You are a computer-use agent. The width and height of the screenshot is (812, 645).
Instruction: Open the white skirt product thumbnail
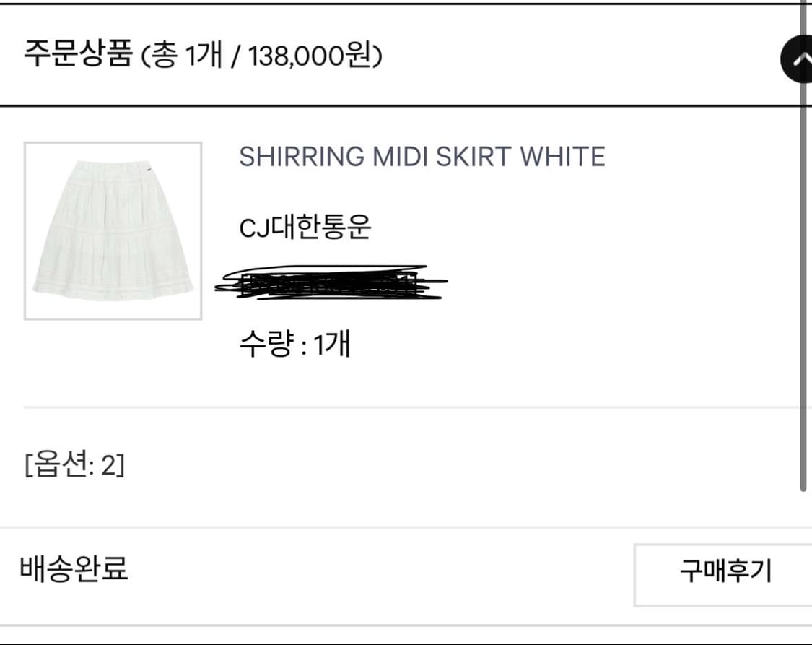tap(113, 230)
